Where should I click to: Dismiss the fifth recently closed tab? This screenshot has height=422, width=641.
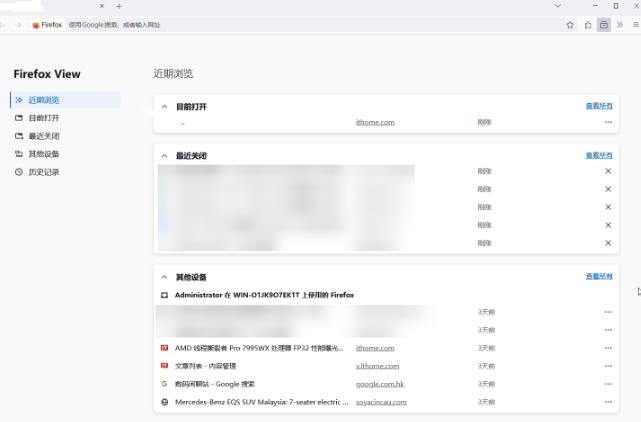click(x=608, y=243)
